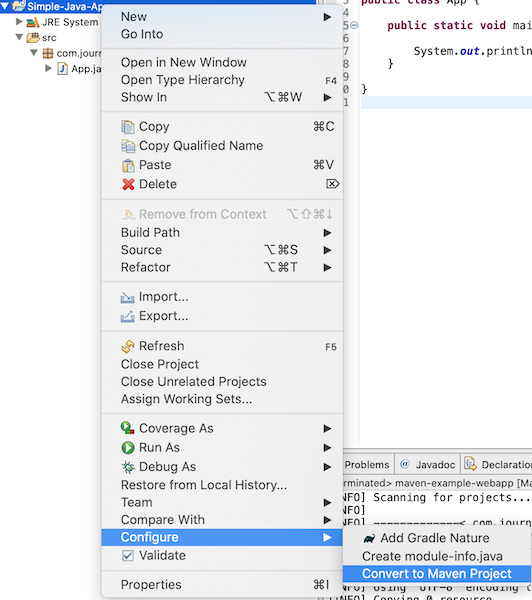The image size is (532, 600).
Task: Click the Paste clipboard icon
Action: point(128,165)
